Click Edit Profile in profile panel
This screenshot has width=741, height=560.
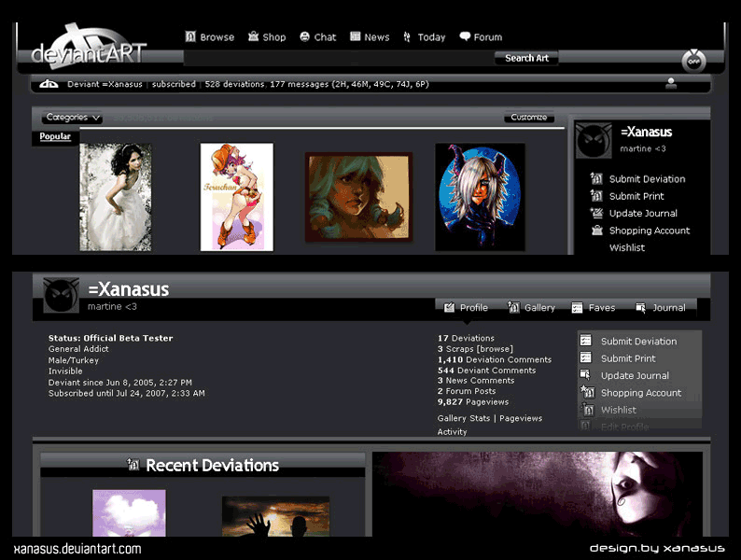624,427
